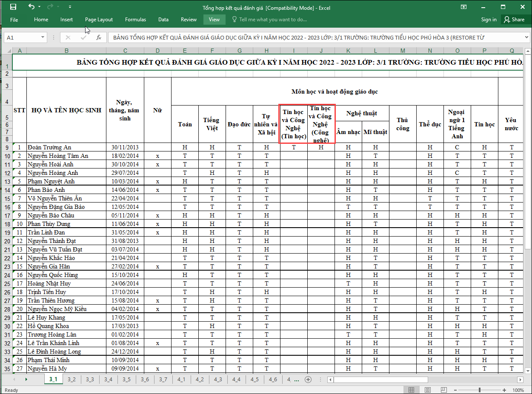Expand the Name Box dropdown arrow
This screenshot has width=532, height=394.
tap(43, 37)
